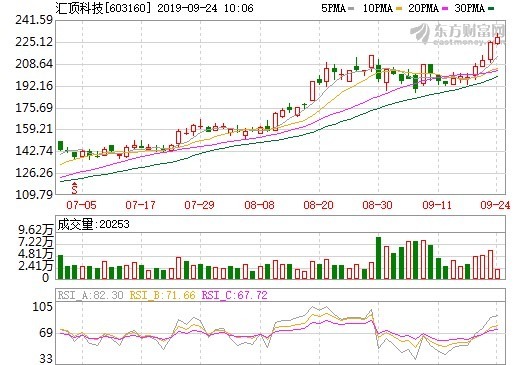Click the 08-08 date axis label
Screen dimensions: 520x365
pyautogui.click(x=259, y=205)
